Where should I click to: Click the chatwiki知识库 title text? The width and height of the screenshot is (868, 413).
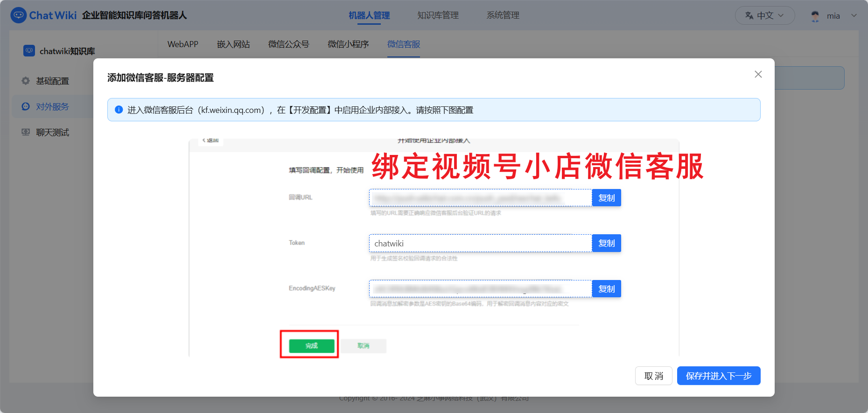(x=67, y=51)
